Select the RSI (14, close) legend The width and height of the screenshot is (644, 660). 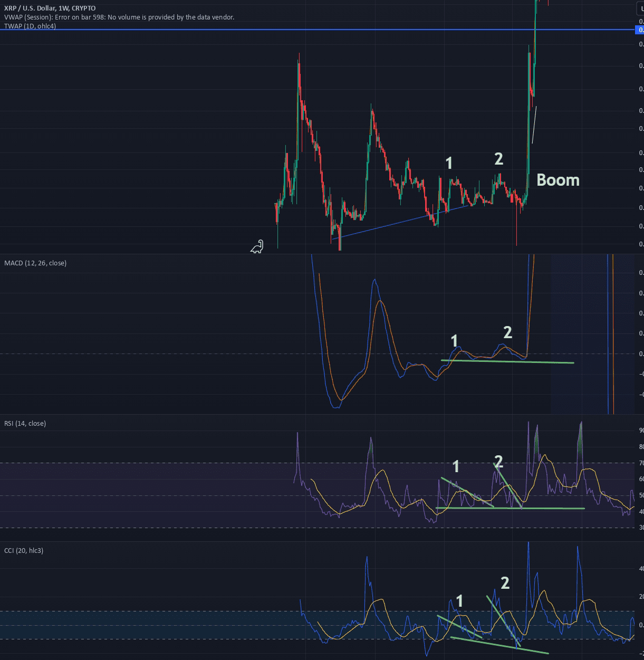point(25,423)
